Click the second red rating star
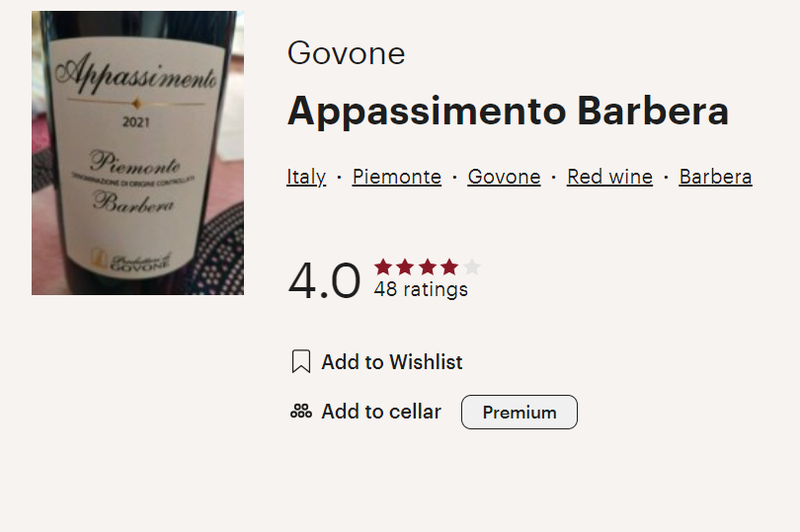The image size is (800, 532). click(x=405, y=266)
